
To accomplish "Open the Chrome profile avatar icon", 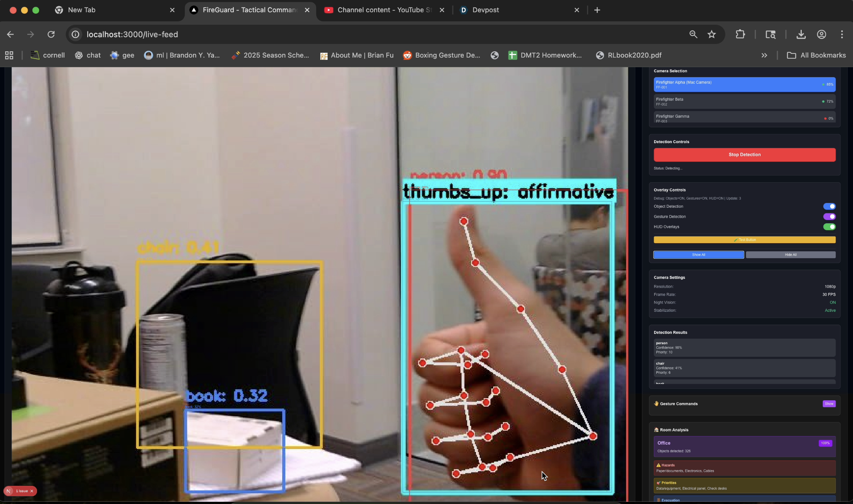I will [x=821, y=34].
